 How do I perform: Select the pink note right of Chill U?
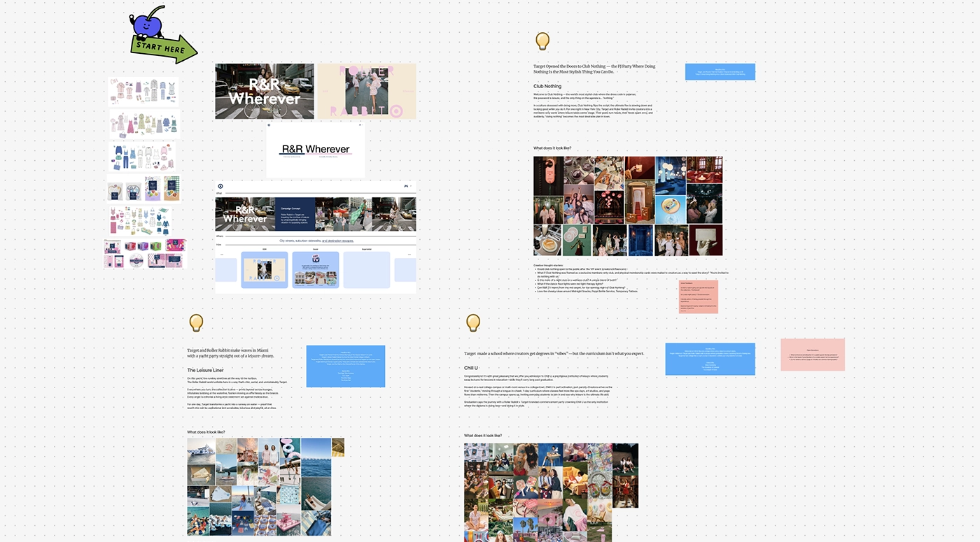point(813,355)
